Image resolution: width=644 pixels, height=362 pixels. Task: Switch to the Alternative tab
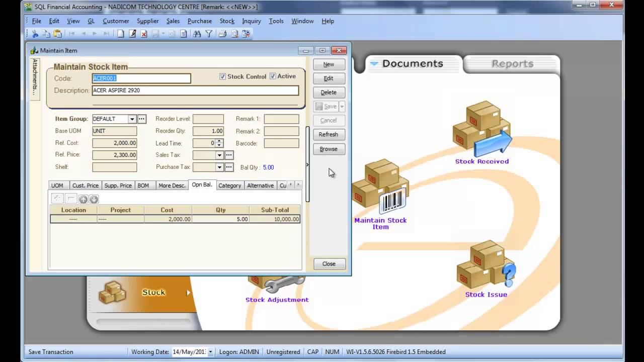point(260,186)
